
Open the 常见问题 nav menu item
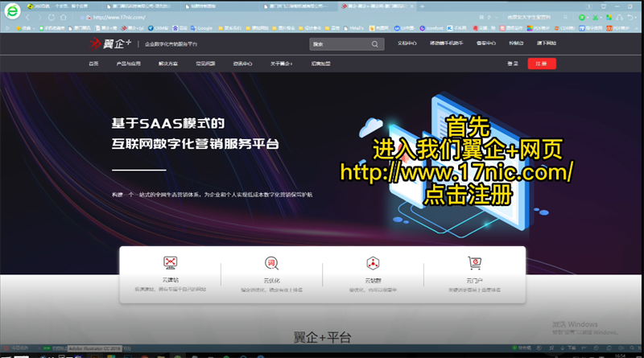click(205, 64)
